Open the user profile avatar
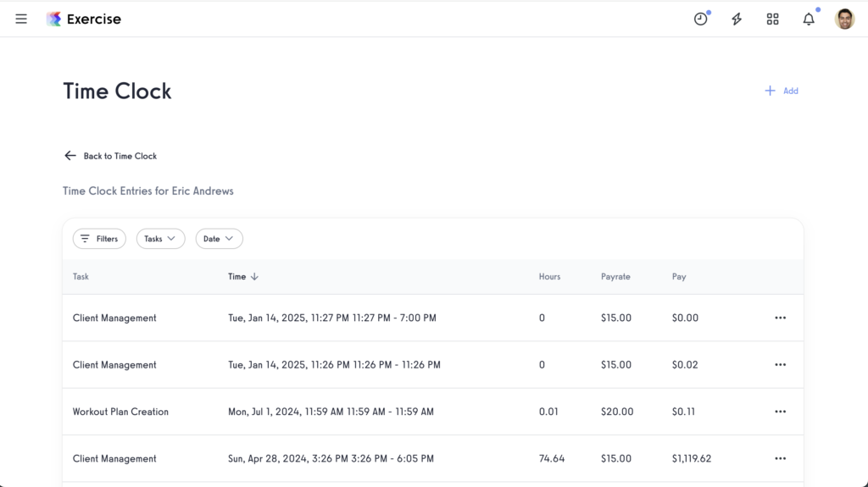The image size is (868, 487). tap(844, 19)
